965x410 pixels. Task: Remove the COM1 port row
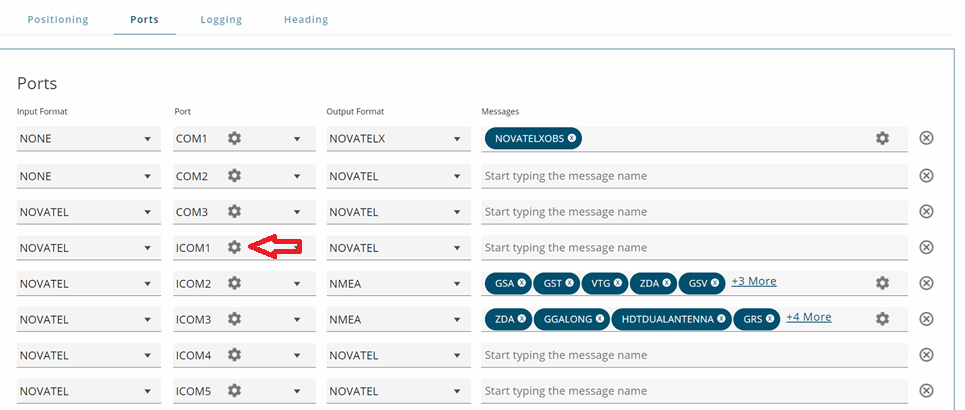pyautogui.click(x=926, y=138)
